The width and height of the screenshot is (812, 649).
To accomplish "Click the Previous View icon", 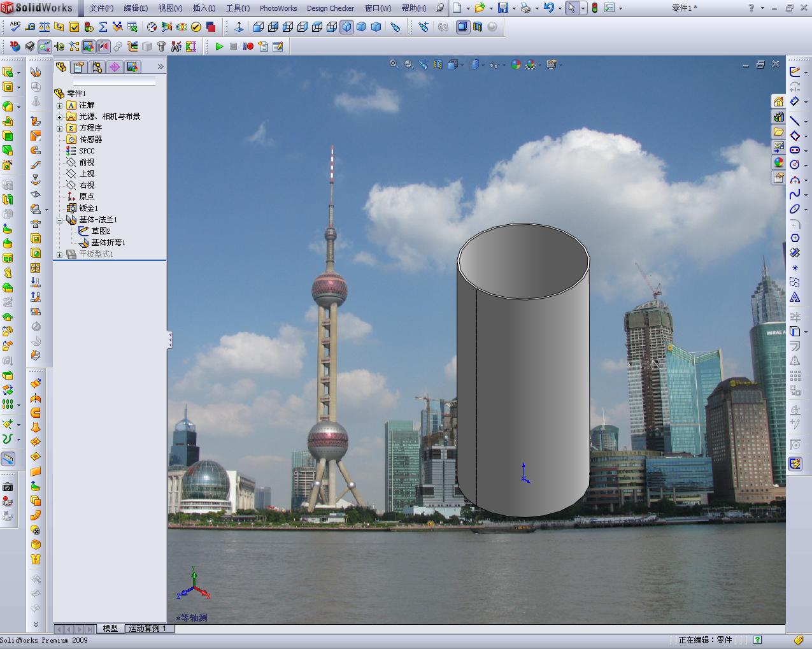I will click(x=424, y=64).
